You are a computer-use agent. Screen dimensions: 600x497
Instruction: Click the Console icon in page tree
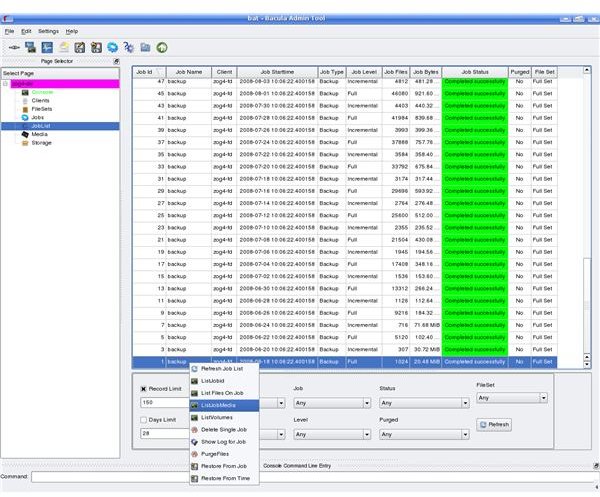[x=25, y=92]
